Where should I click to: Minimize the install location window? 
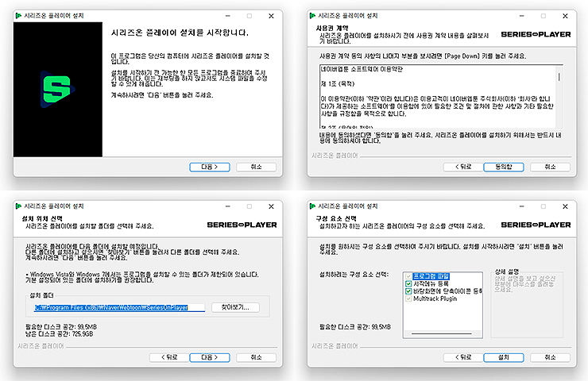tap(227, 206)
